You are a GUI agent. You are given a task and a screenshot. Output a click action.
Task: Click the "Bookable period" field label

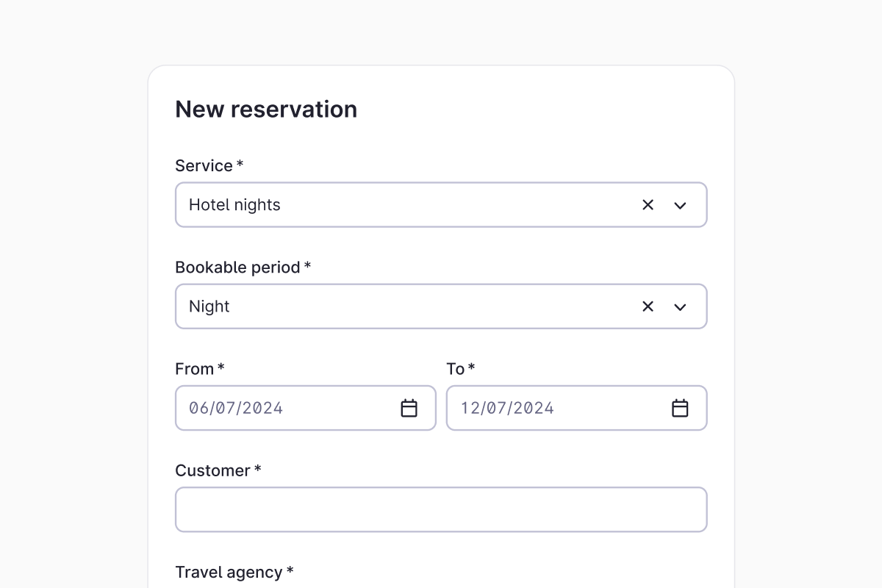click(x=237, y=268)
